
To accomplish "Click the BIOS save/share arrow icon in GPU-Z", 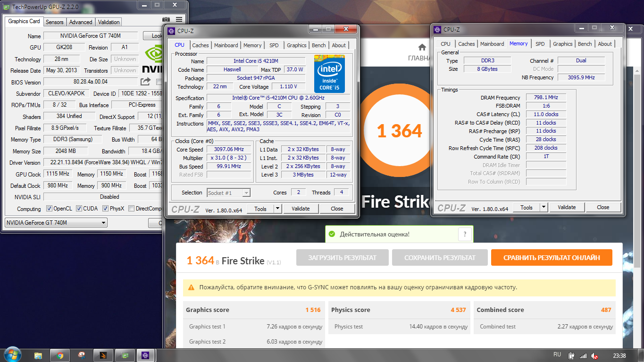I will point(145,82).
